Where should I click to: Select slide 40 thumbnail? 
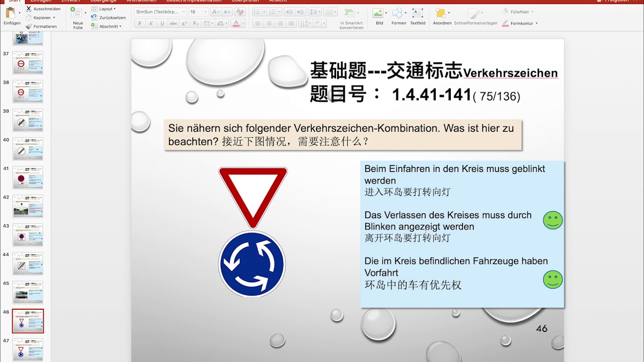pos(28,149)
